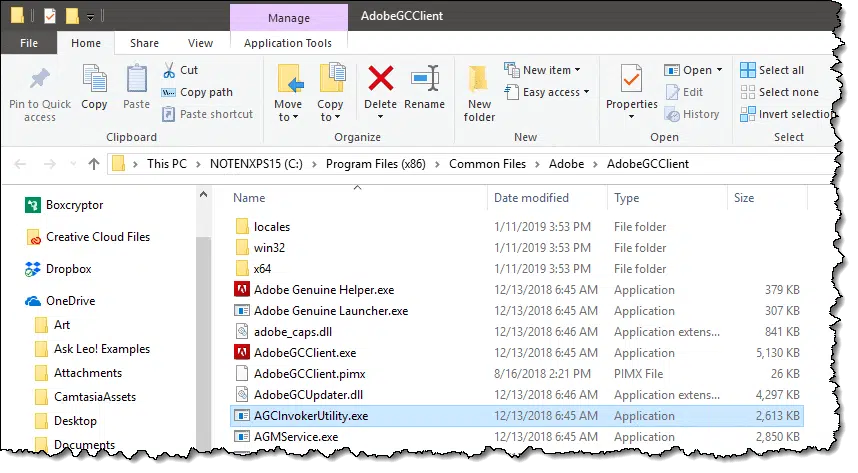Sort by the Date modified column header
The width and height of the screenshot is (858, 473).
click(531, 198)
